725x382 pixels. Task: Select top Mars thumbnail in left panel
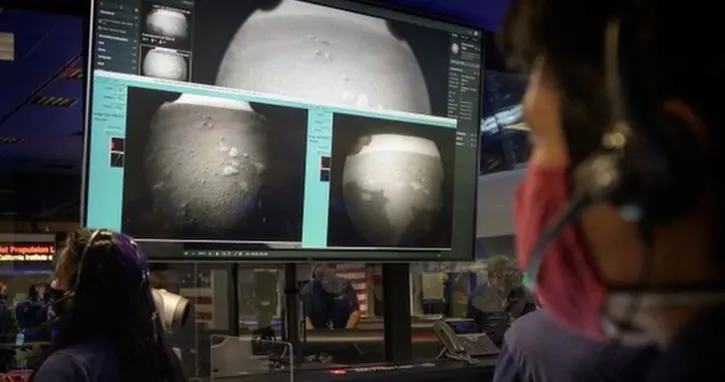[x=167, y=22]
